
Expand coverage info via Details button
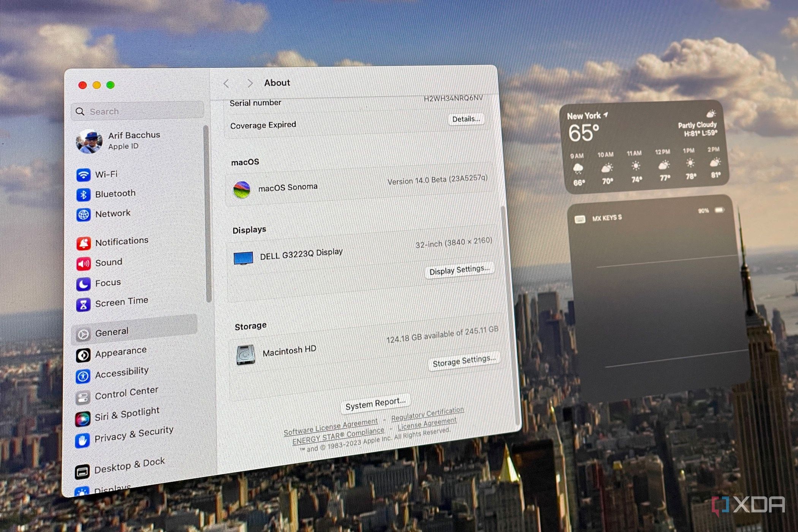tap(465, 120)
